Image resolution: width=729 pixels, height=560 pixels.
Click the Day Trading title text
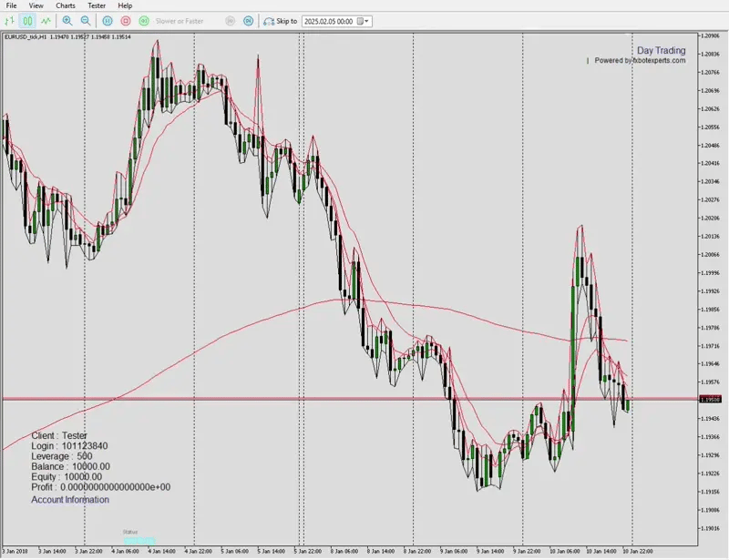pos(662,50)
